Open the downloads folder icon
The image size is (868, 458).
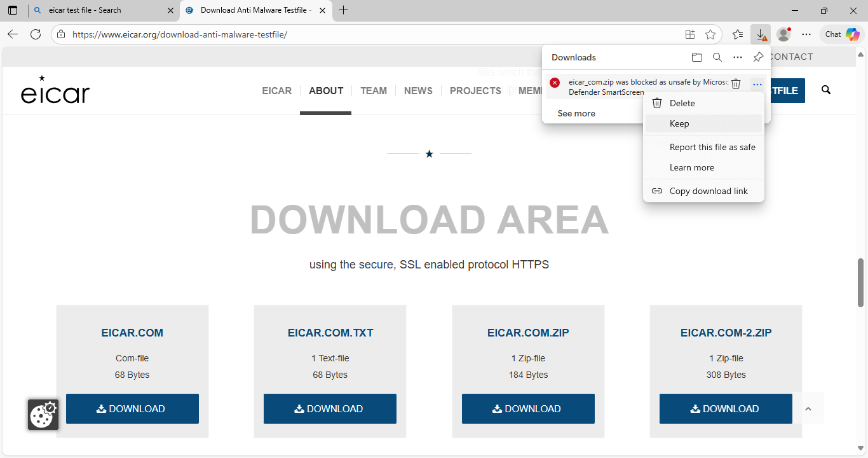[697, 57]
